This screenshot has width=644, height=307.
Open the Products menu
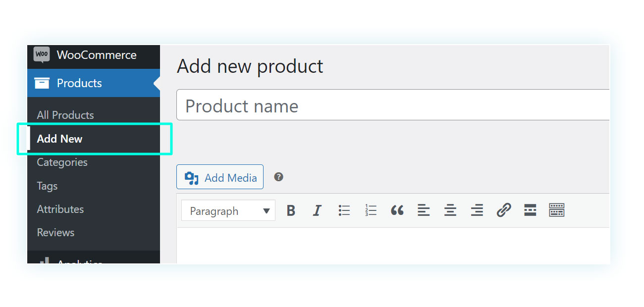click(94, 83)
